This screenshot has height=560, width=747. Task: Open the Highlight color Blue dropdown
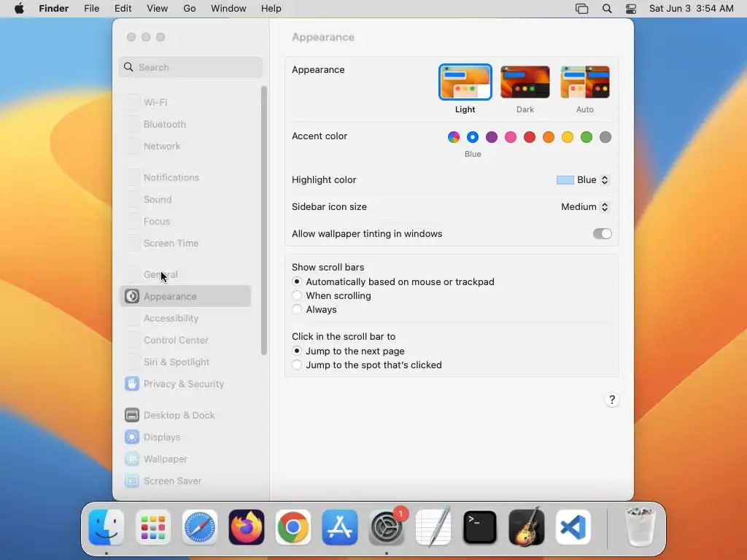(583, 180)
